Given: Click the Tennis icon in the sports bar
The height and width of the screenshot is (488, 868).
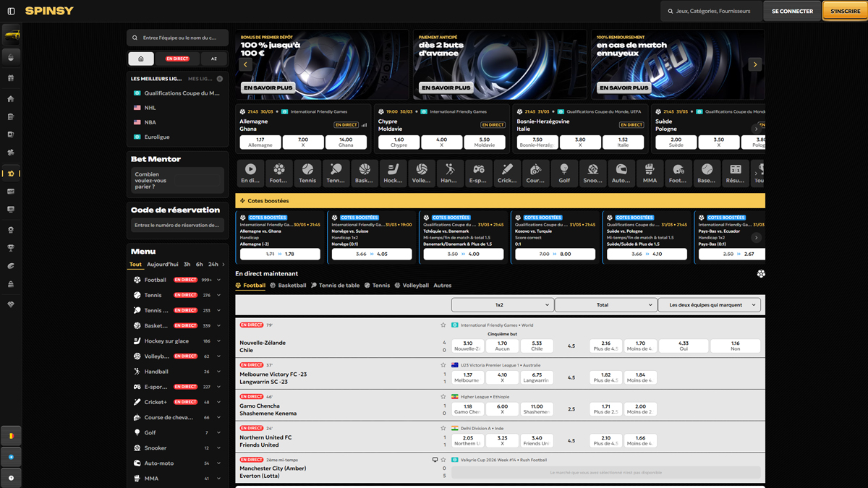Looking at the screenshot, I should pos(307,173).
